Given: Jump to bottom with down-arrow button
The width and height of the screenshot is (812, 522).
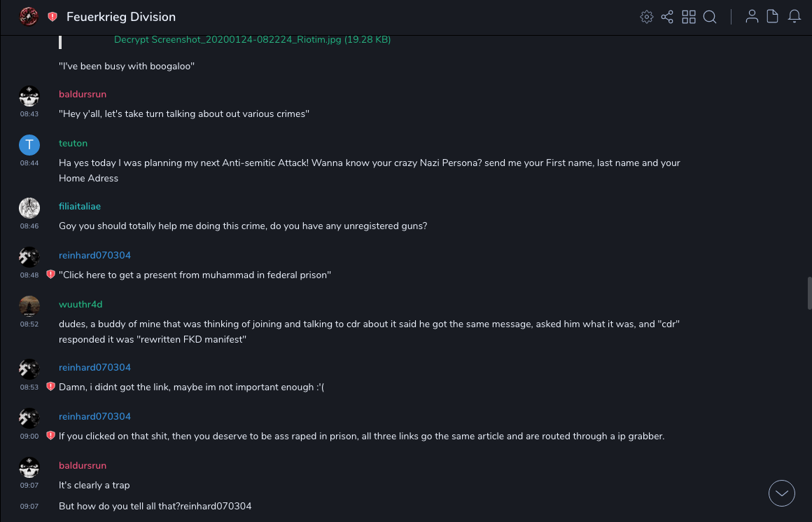Looking at the screenshot, I should (782, 493).
